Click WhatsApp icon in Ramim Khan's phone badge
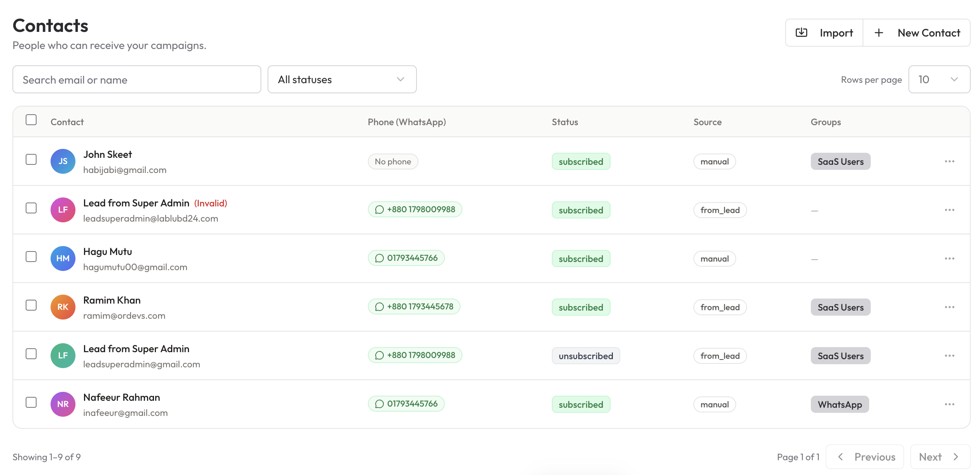980x475 pixels. click(380, 307)
